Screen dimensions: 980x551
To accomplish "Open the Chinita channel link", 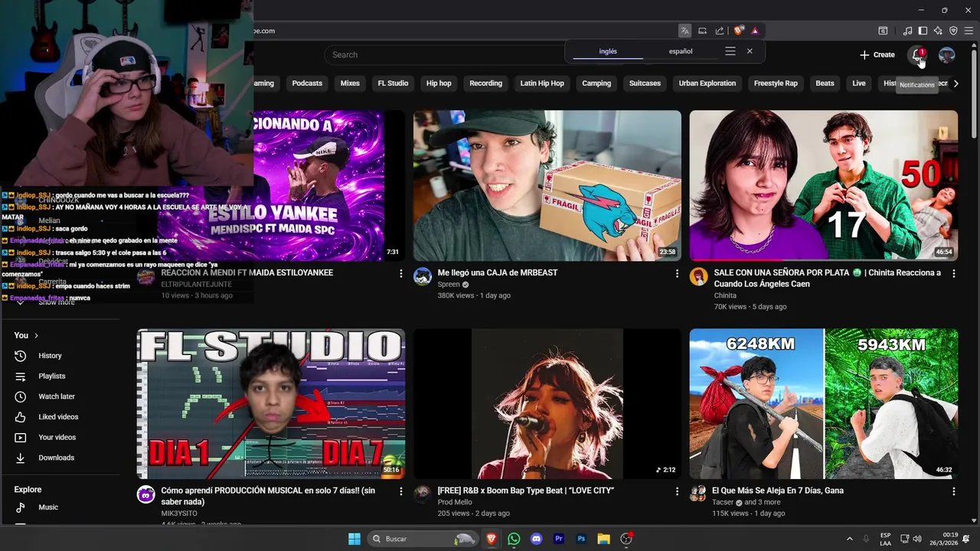I will (x=725, y=295).
